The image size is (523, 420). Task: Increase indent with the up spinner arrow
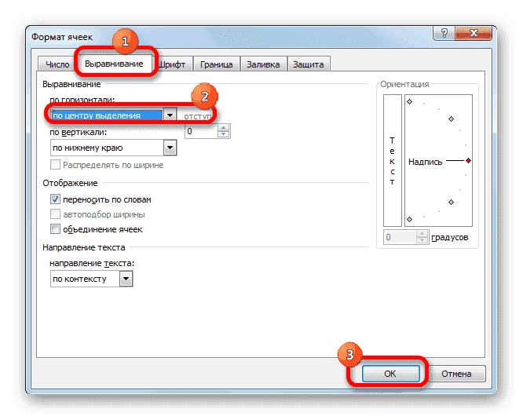point(224,128)
